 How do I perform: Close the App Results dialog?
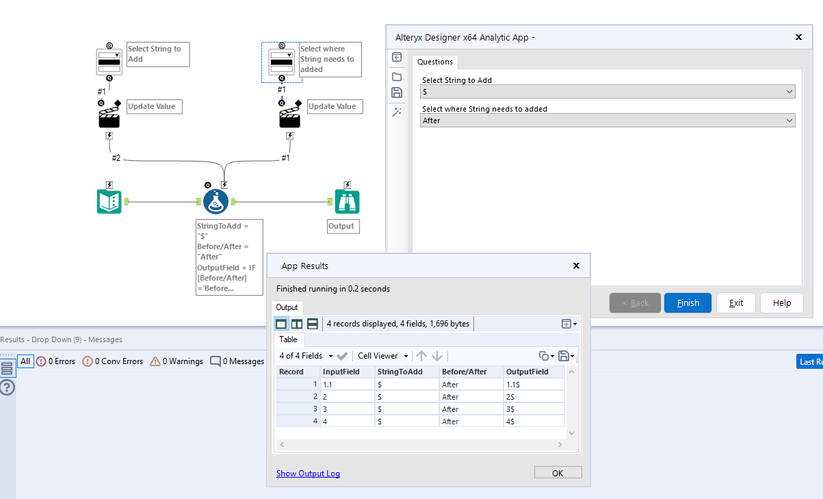pyautogui.click(x=576, y=266)
